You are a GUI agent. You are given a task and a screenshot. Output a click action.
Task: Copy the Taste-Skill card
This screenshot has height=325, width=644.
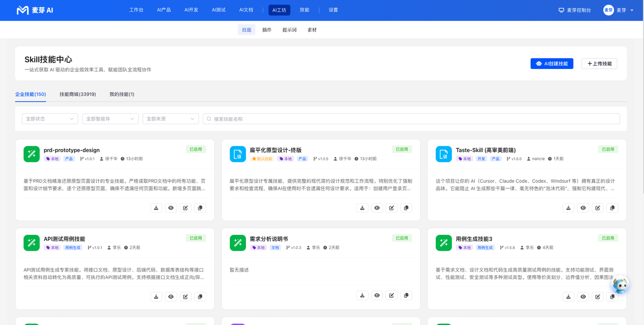[612, 208]
